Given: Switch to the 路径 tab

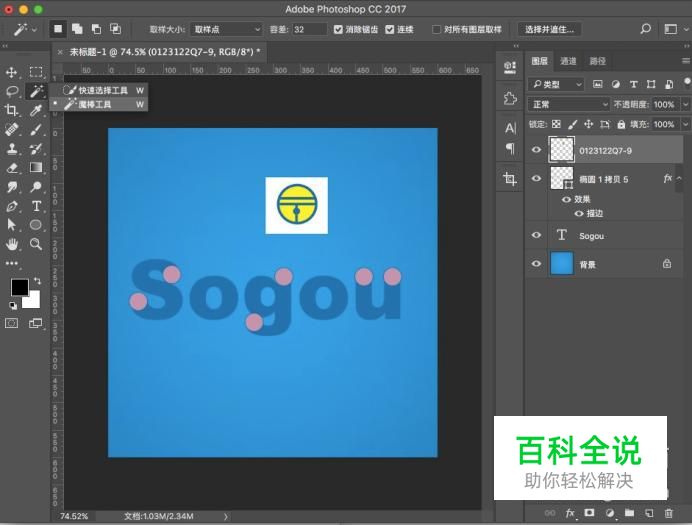Looking at the screenshot, I should (597, 61).
